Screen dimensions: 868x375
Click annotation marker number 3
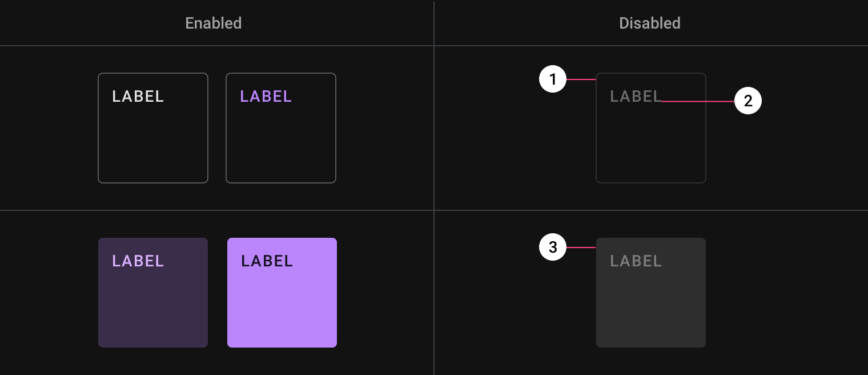(553, 248)
